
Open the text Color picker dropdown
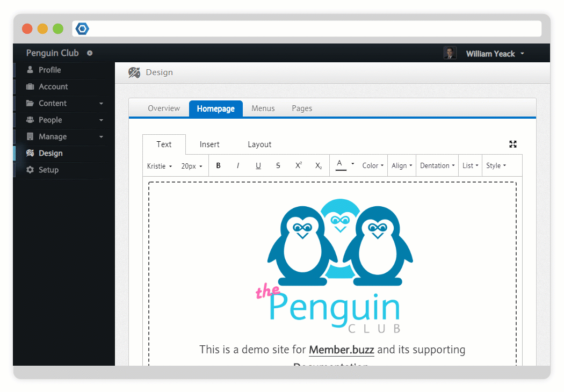point(373,166)
